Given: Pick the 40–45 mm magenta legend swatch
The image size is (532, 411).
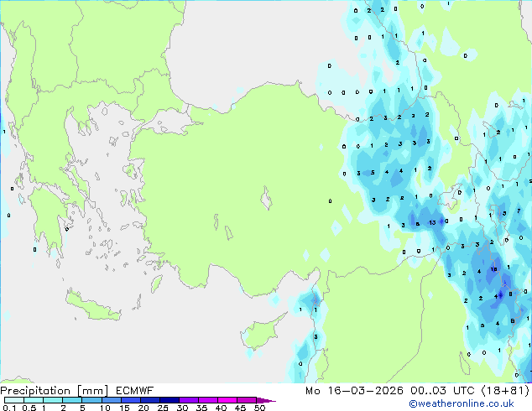Looking at the screenshot, I should click(x=227, y=400).
